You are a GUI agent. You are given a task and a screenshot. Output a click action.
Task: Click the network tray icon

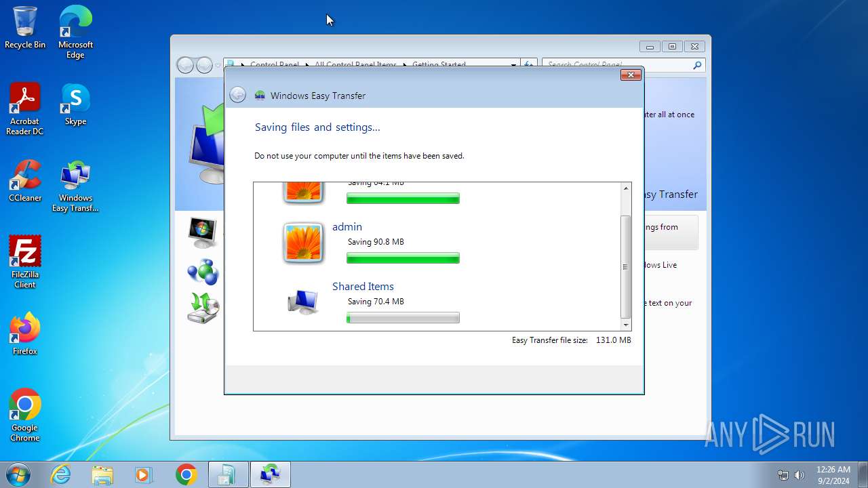783,475
